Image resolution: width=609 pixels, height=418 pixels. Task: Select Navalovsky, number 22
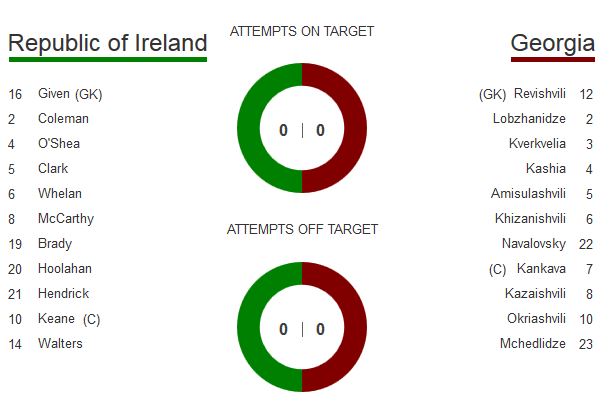tap(534, 244)
